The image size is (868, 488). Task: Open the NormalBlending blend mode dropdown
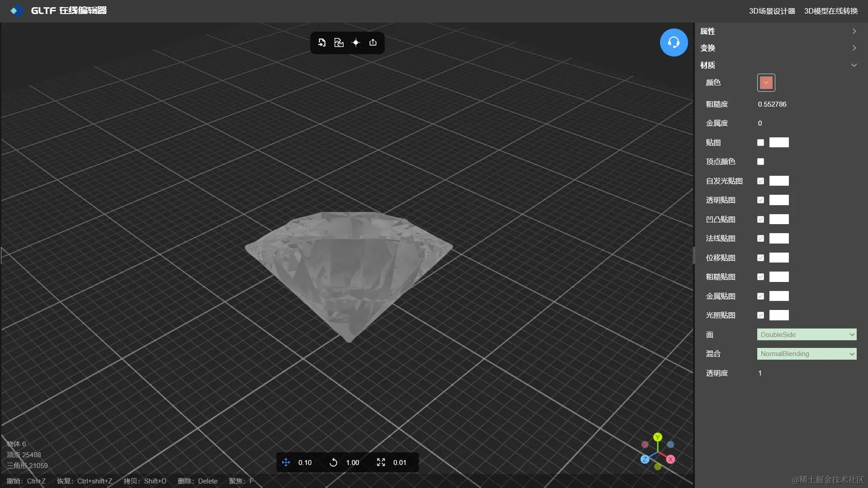807,354
